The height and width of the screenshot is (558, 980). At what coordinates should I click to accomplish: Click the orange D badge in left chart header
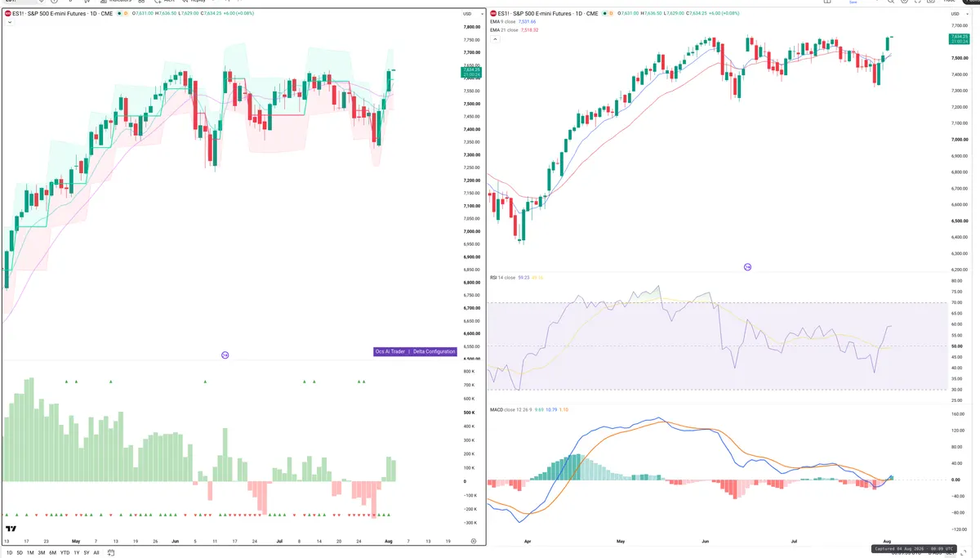click(x=126, y=14)
